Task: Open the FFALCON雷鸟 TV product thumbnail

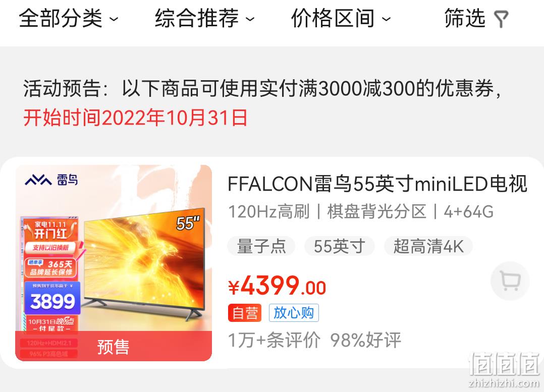Action: [x=114, y=263]
